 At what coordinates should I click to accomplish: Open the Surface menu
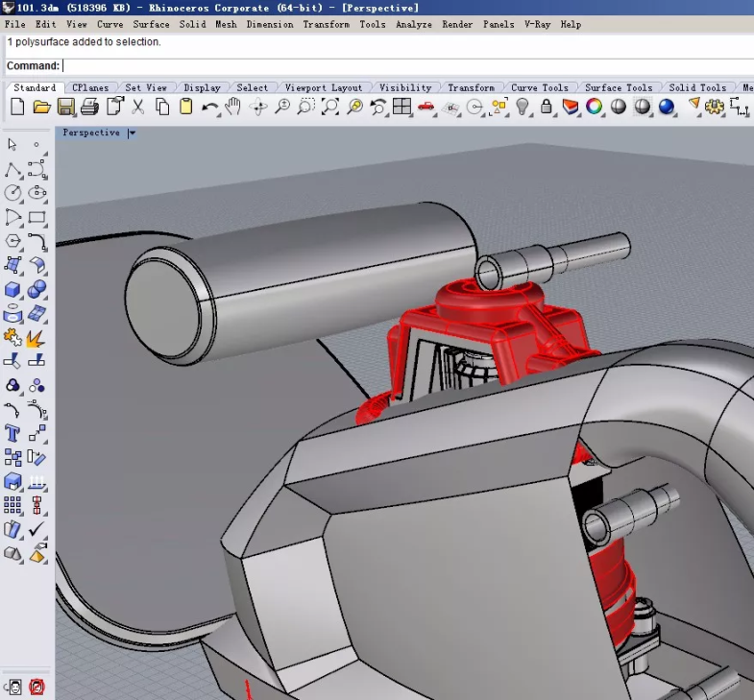(x=151, y=24)
